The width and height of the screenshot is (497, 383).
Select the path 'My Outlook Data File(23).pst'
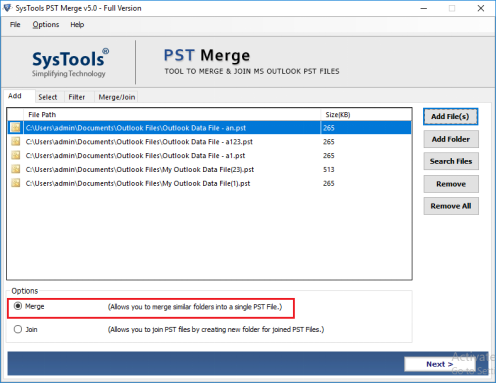[x=140, y=170]
